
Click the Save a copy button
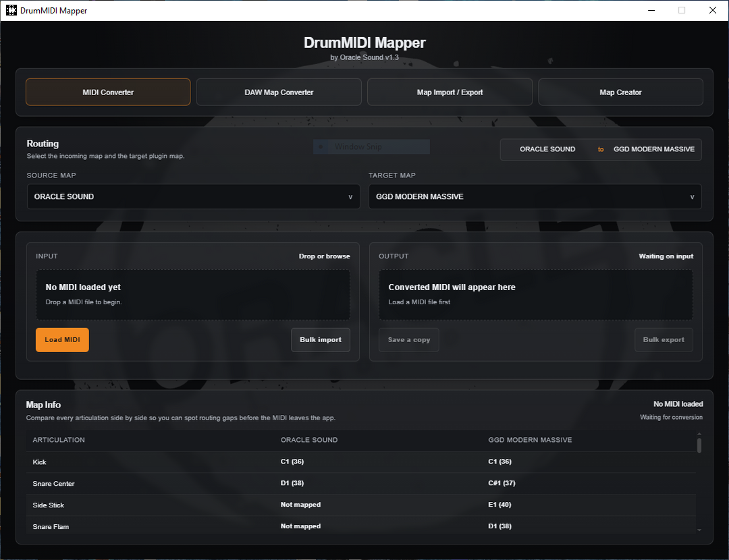pos(408,339)
